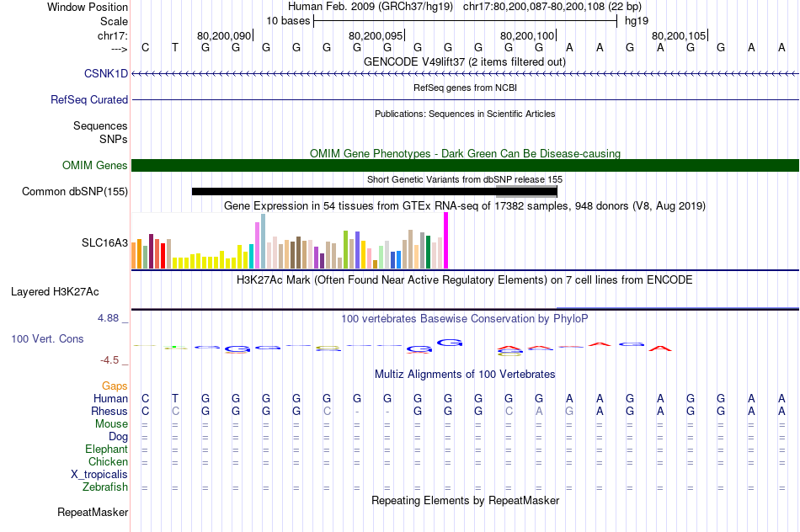Click the X_tropicalis alignment row label
This screenshot has width=800, height=532.
tap(99, 475)
